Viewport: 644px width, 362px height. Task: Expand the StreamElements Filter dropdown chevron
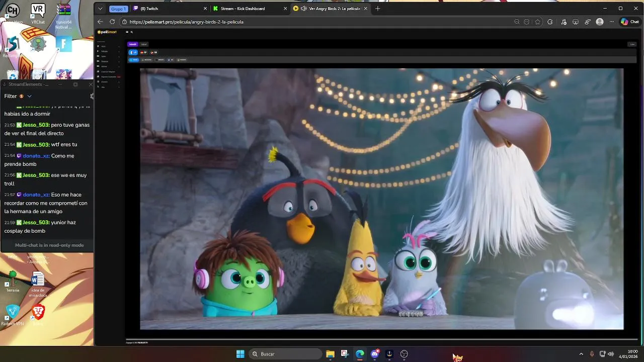point(29,96)
